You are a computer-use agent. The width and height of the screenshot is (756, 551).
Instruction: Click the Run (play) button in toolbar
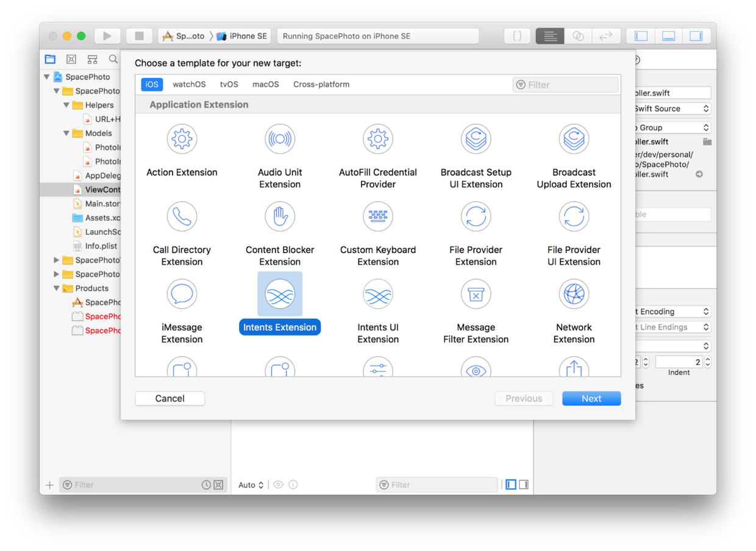(107, 36)
